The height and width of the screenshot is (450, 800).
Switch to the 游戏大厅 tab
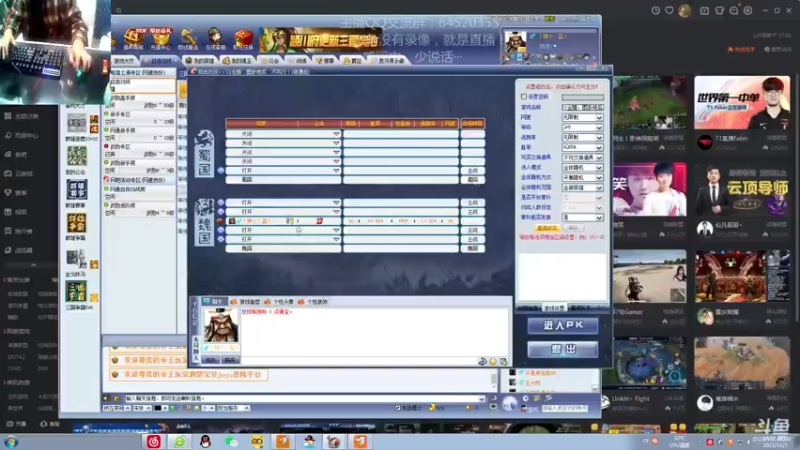pyautogui.click(x=124, y=61)
